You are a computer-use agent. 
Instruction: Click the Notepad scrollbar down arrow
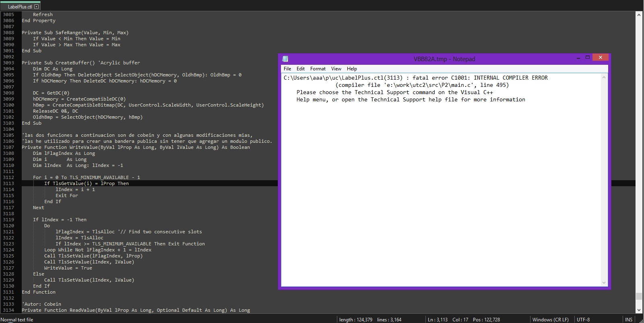pyautogui.click(x=604, y=283)
